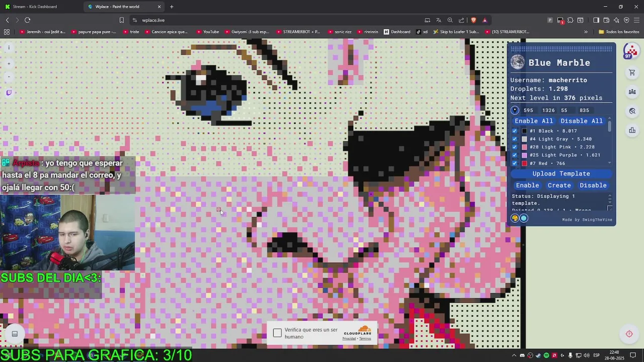Open the Brave Wallet icon
This screenshot has width=644, height=362.
(x=606, y=20)
